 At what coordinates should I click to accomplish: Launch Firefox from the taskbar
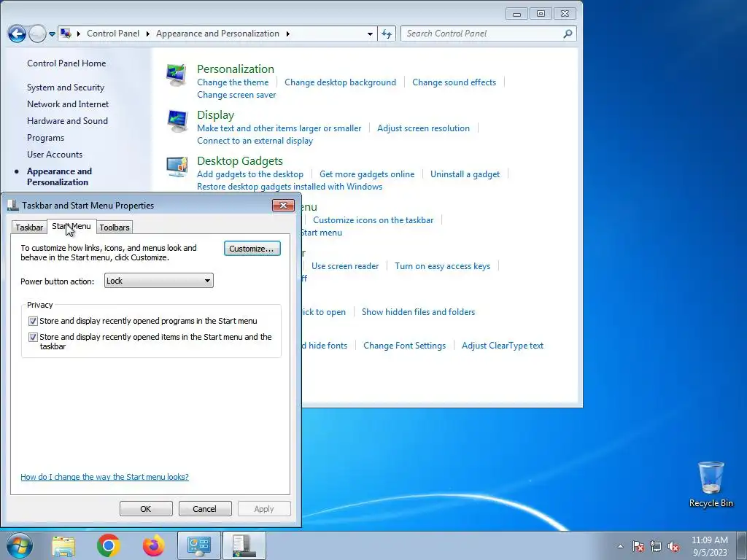point(153,545)
